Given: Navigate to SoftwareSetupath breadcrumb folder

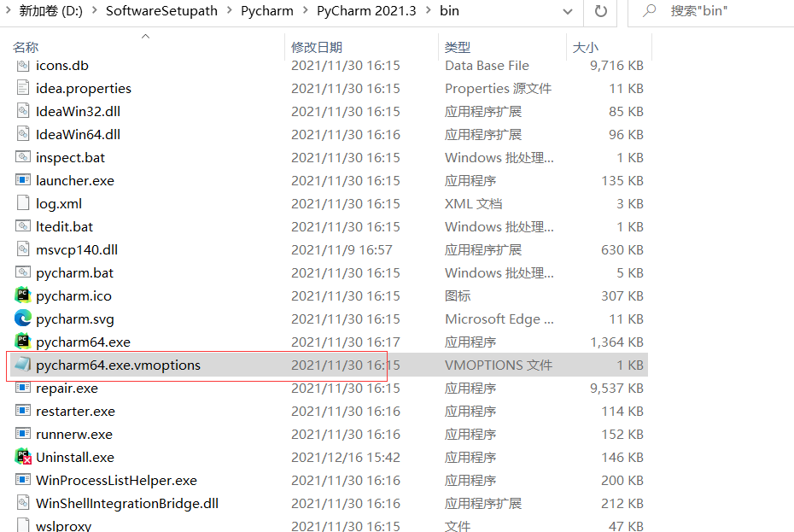Looking at the screenshot, I should tap(161, 10).
